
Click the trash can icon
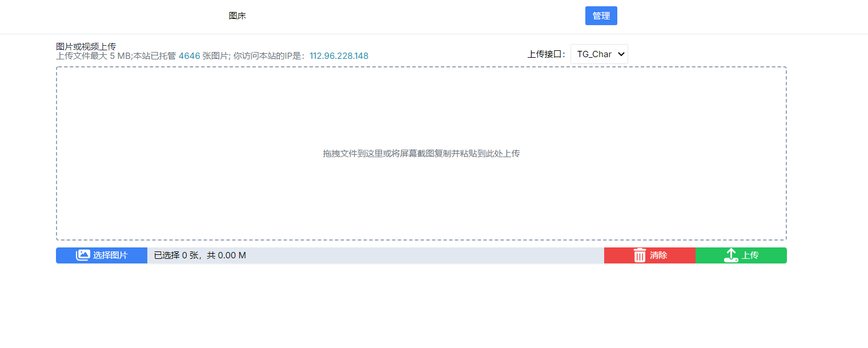point(640,255)
